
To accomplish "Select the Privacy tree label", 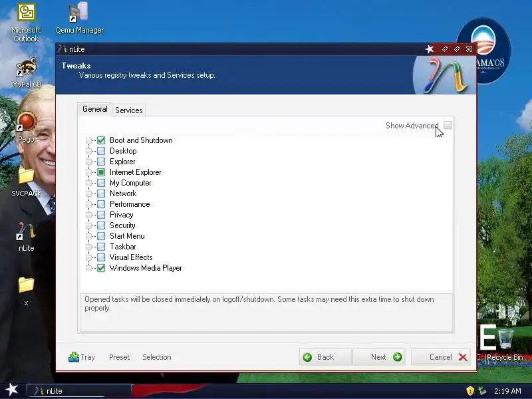I will [122, 215].
